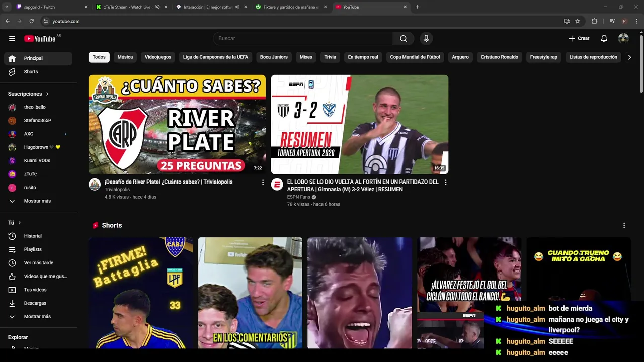Open the En los comentarios short
The width and height of the screenshot is (644, 362).
coord(250,293)
